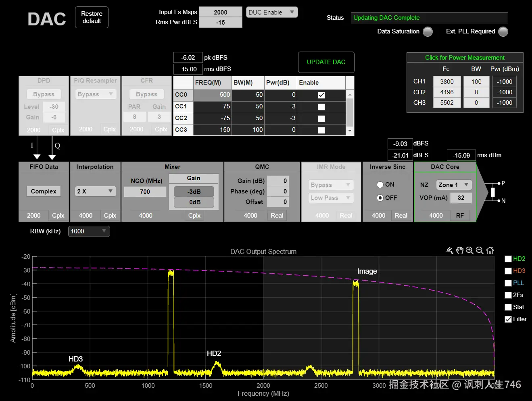Open the DUC Enable dropdown

pyautogui.click(x=272, y=12)
